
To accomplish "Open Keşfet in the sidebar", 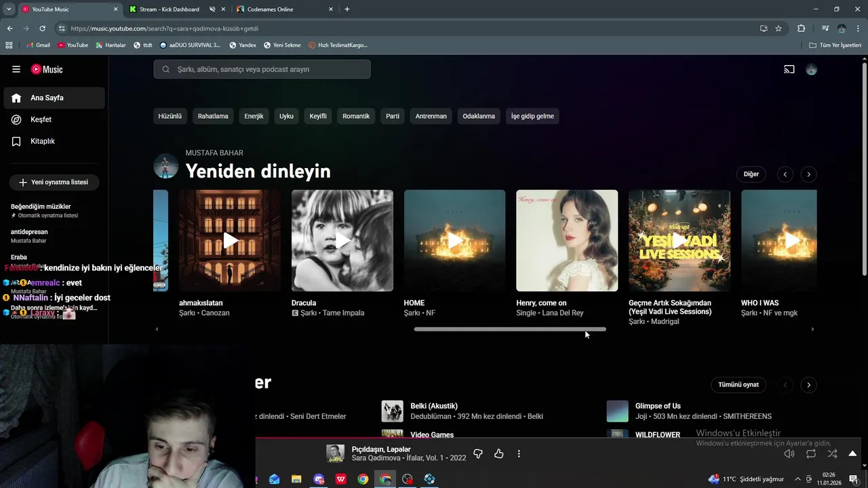I will tap(54, 119).
